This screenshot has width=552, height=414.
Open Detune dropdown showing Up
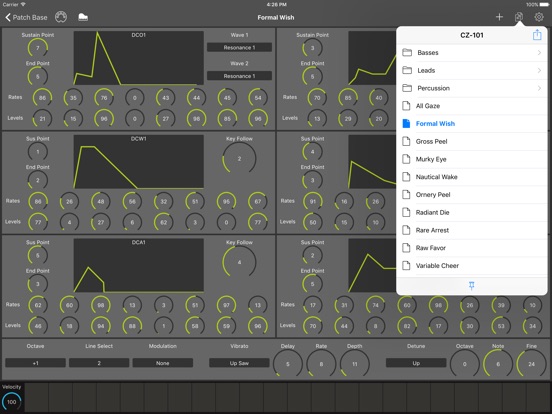pos(416,363)
